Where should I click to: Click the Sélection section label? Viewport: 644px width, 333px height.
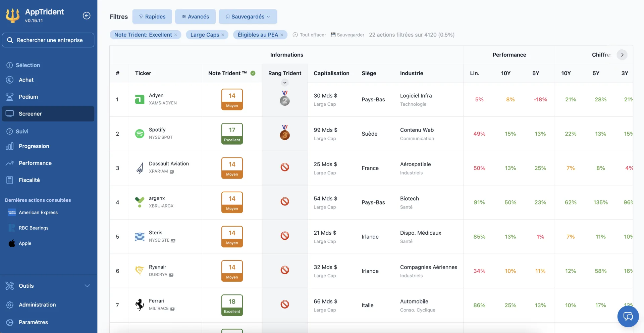coord(28,65)
